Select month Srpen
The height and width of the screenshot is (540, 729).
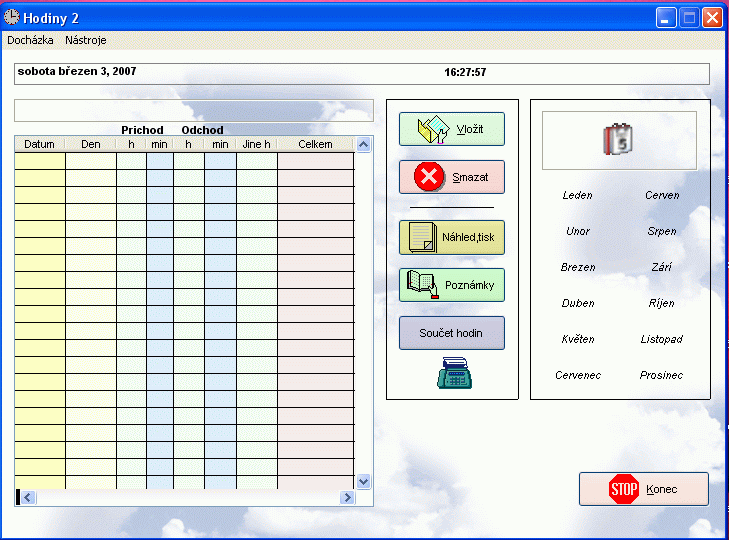pos(662,231)
